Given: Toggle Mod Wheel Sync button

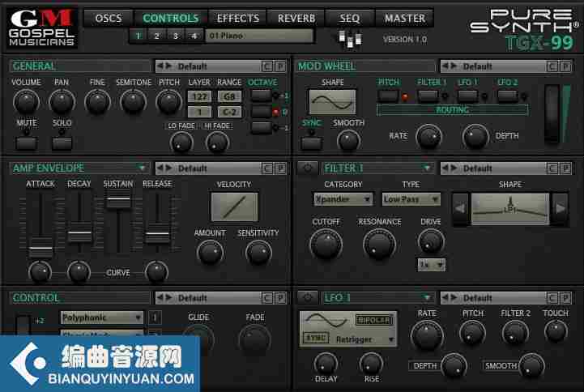Looking at the screenshot, I should 311,143.
